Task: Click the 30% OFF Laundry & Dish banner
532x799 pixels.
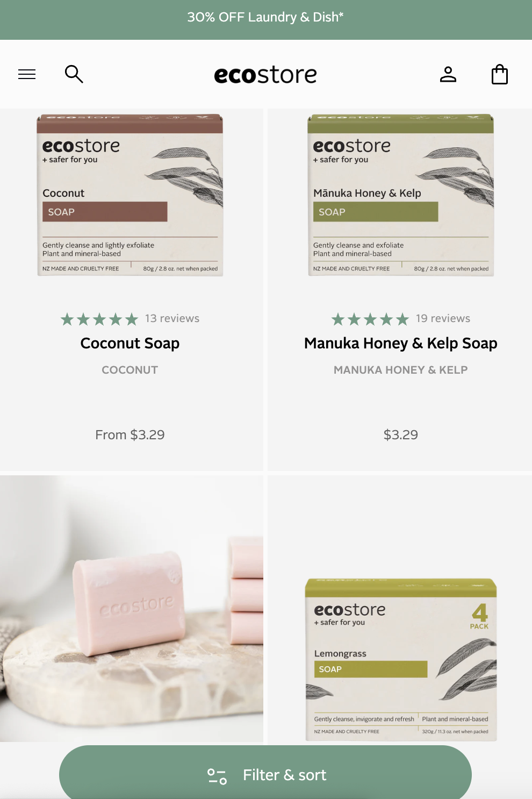Action: [265, 17]
